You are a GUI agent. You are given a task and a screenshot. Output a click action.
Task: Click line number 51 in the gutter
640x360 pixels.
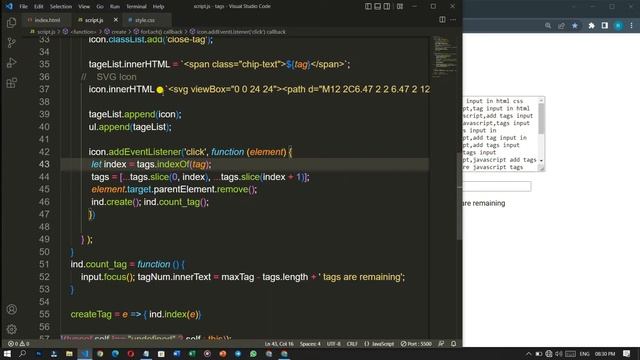[44, 264]
